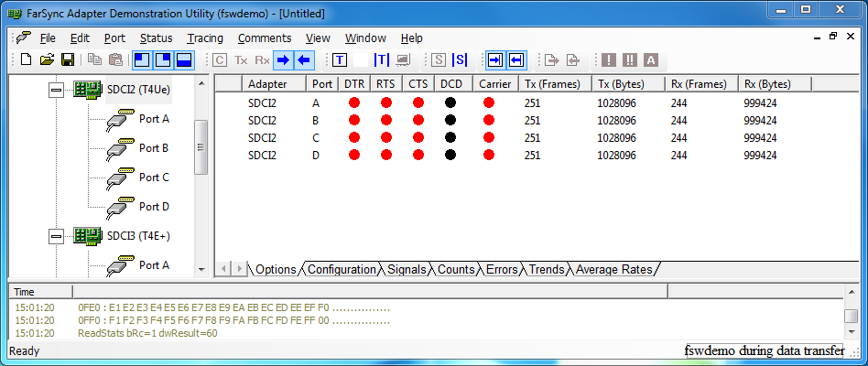The height and width of the screenshot is (366, 868).
Task: Click the boxed T toolbar icon
Action: (340, 60)
